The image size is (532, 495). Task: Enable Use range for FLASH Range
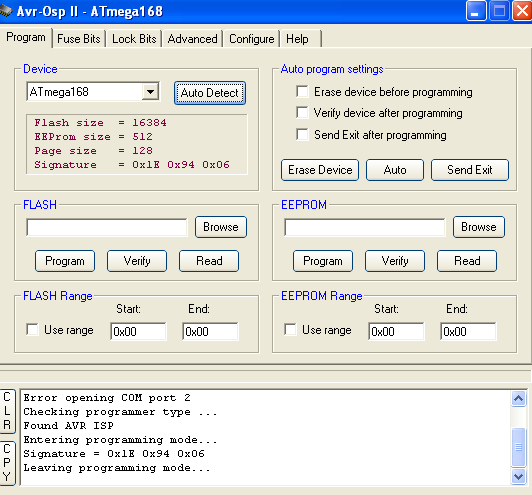pos(33,329)
